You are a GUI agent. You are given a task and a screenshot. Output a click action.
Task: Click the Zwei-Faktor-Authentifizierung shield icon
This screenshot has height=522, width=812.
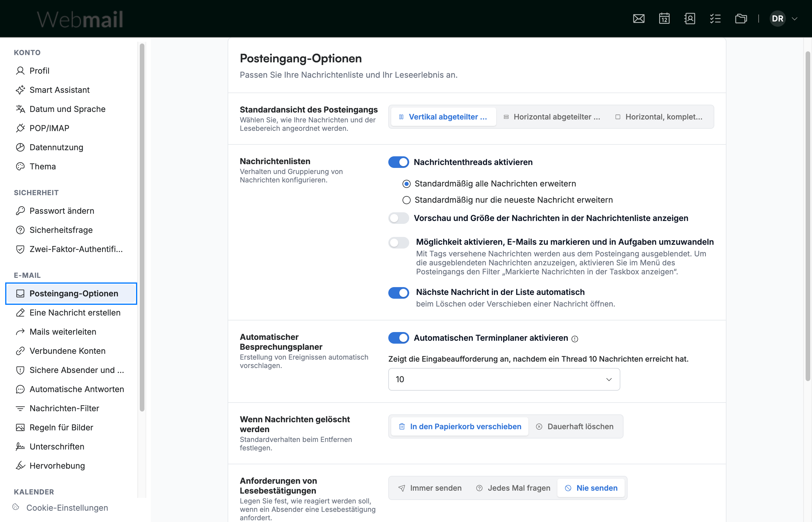coord(20,249)
